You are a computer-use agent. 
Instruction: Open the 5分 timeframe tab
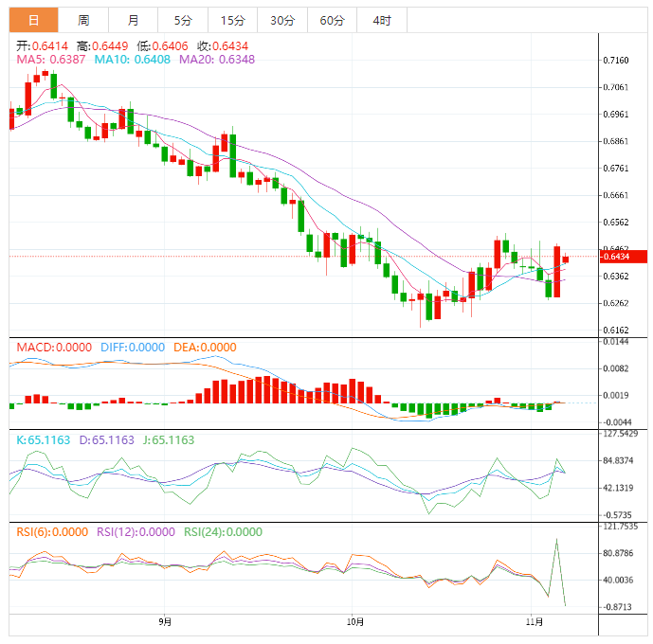pyautogui.click(x=183, y=20)
